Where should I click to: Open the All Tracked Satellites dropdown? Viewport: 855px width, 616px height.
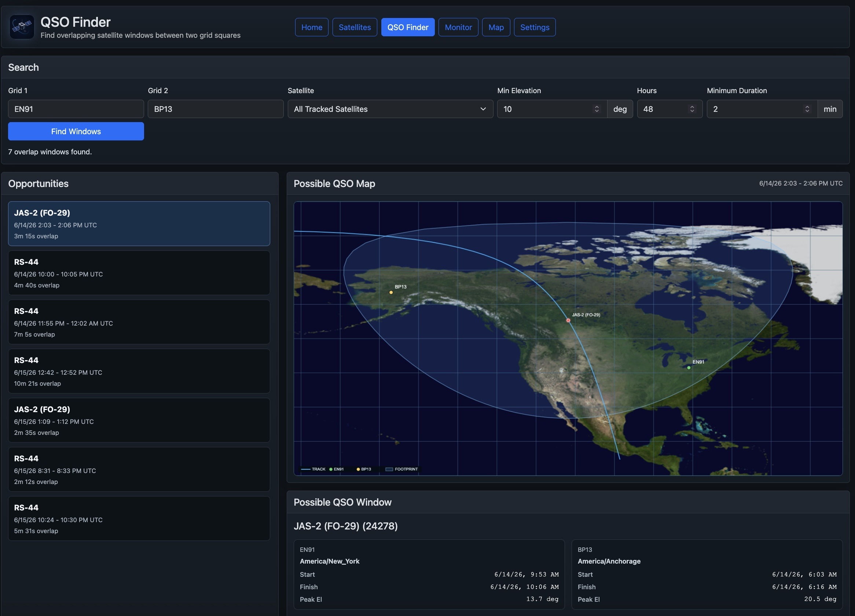(390, 109)
